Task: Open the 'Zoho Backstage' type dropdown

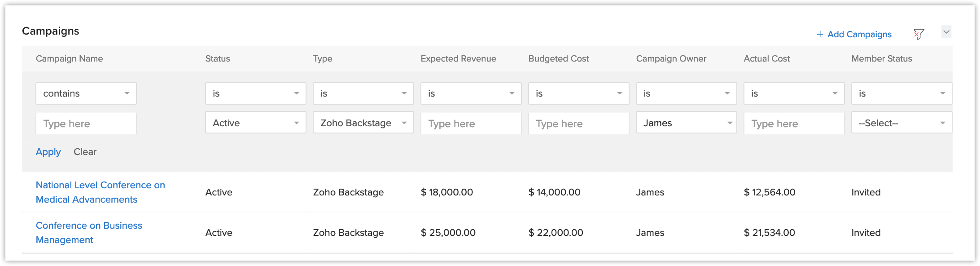Action: (x=363, y=123)
